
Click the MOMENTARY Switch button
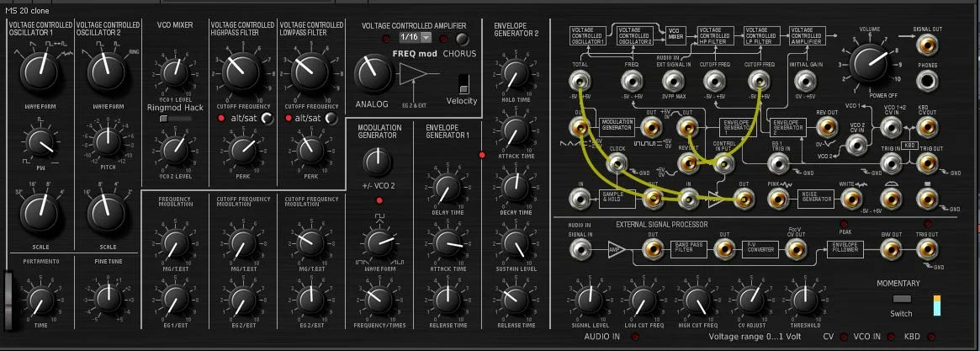click(902, 299)
